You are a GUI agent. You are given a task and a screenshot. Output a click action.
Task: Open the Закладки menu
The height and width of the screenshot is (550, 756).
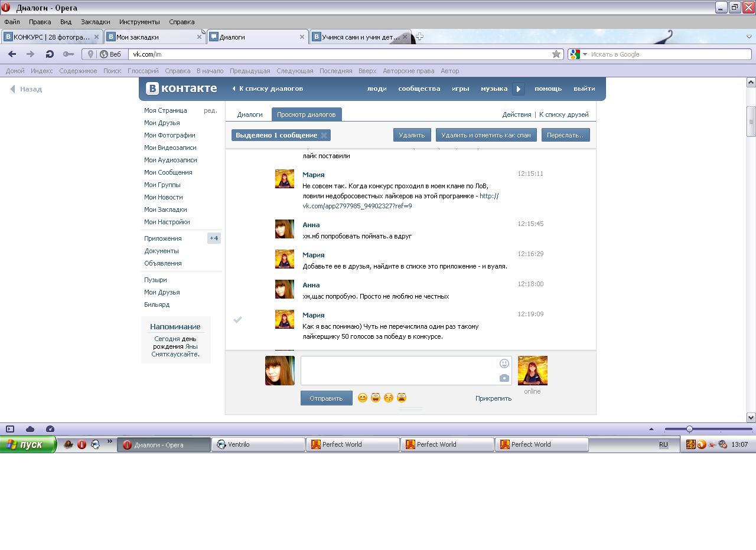click(x=95, y=22)
